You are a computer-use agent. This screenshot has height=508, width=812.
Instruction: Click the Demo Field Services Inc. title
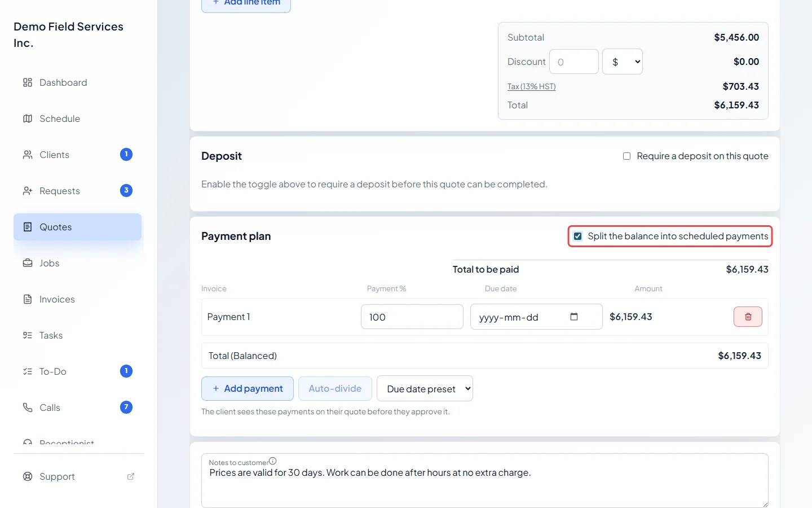point(68,35)
